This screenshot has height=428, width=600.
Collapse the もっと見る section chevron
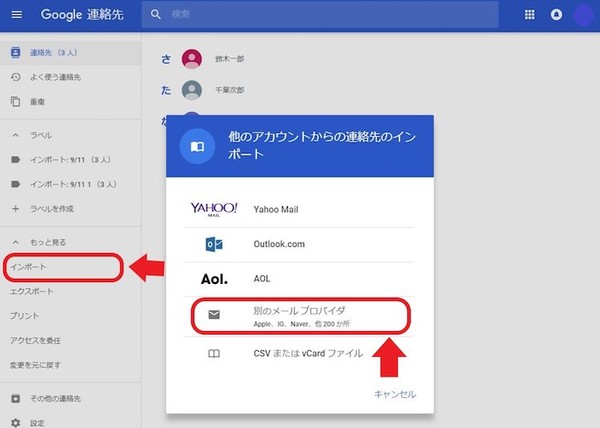[x=15, y=242]
